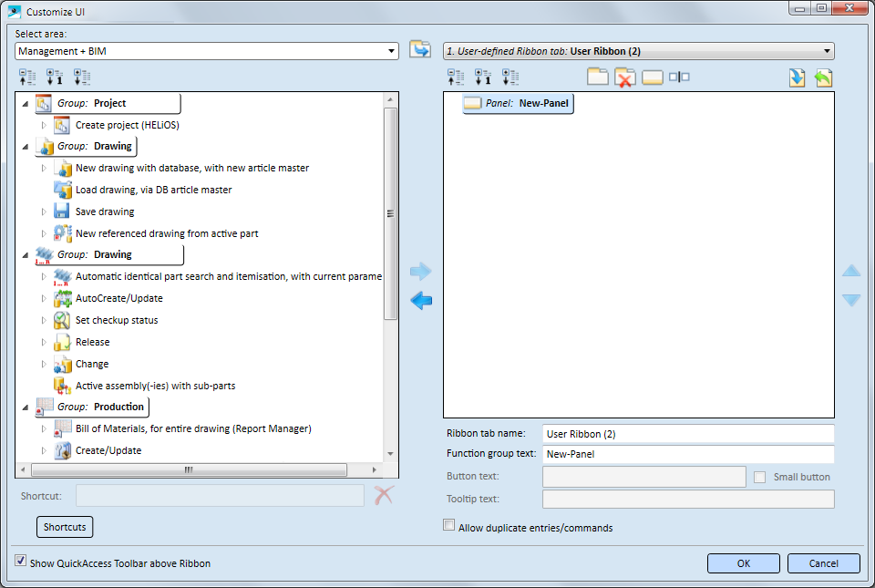Click the Cancel button
Screen dimensions: 875x588
click(823, 563)
